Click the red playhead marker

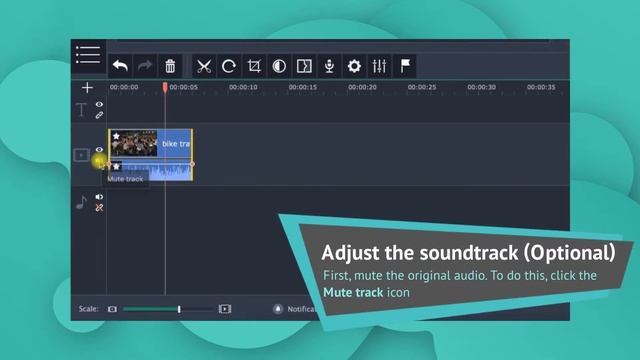[165, 87]
